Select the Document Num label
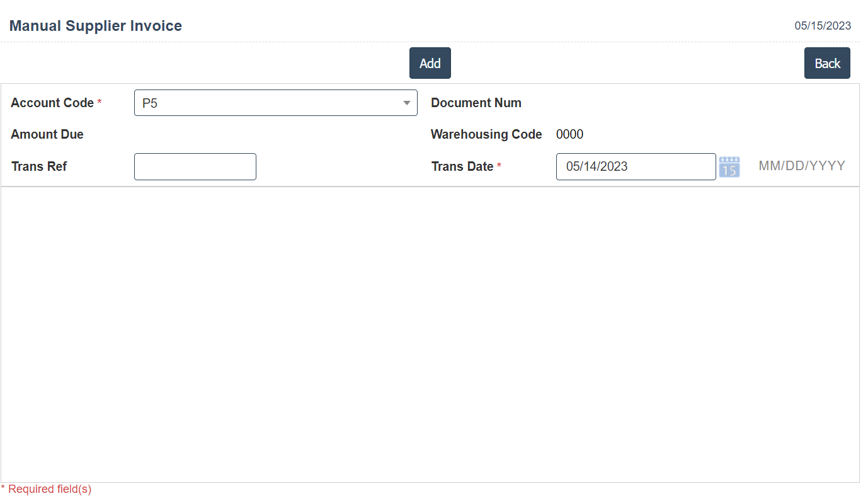 pos(476,103)
